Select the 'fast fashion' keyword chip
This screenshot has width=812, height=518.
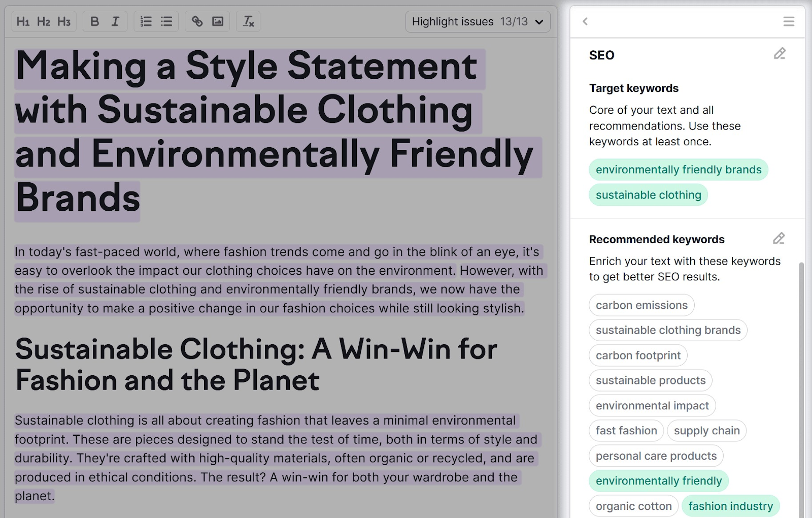626,431
